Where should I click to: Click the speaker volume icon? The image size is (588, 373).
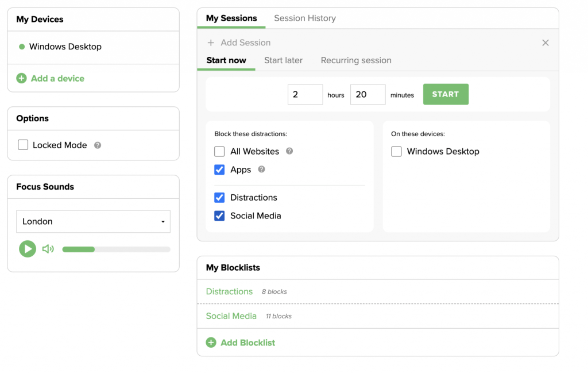point(48,249)
